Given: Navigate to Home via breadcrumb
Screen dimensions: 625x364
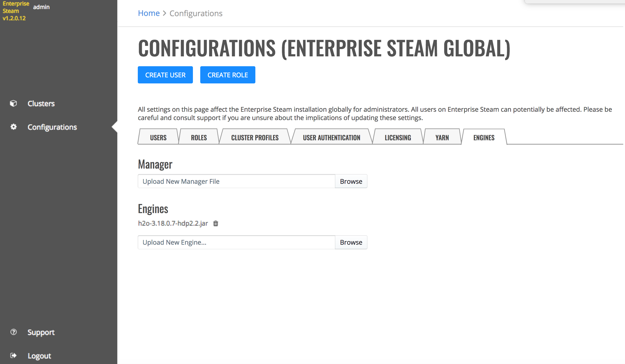Looking at the screenshot, I should click(x=149, y=13).
